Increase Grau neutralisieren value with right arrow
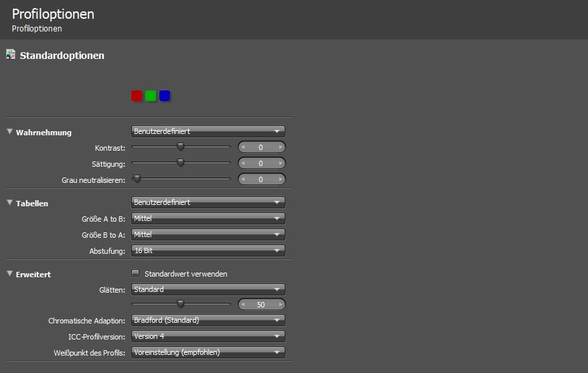Image resolution: width=588 pixels, height=373 pixels. point(281,179)
